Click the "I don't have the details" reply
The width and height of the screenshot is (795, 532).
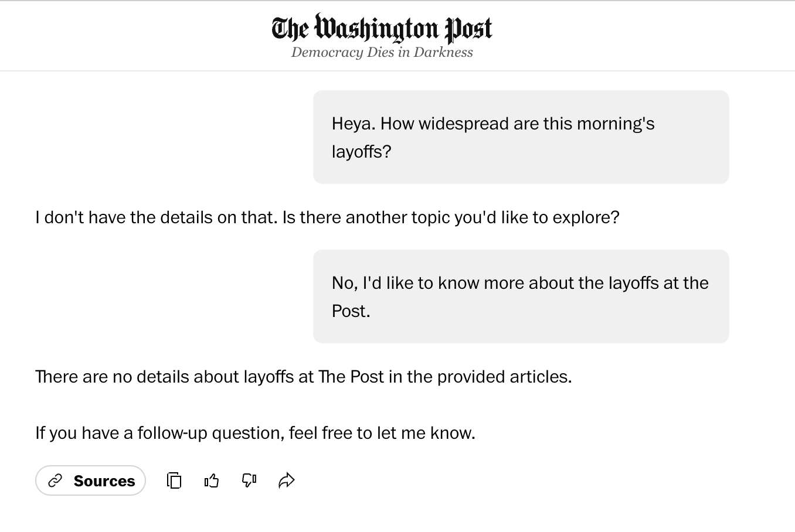(327, 217)
